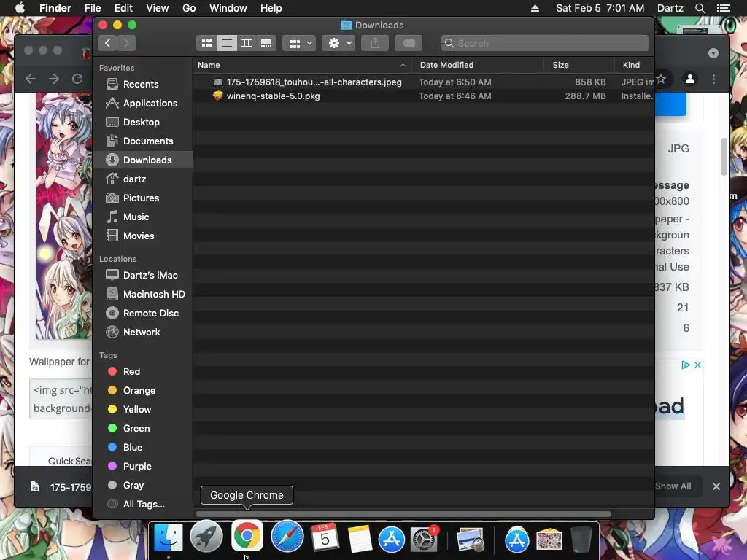This screenshot has width=747, height=560.
Task: Open Music folder in sidebar
Action: 143,217
